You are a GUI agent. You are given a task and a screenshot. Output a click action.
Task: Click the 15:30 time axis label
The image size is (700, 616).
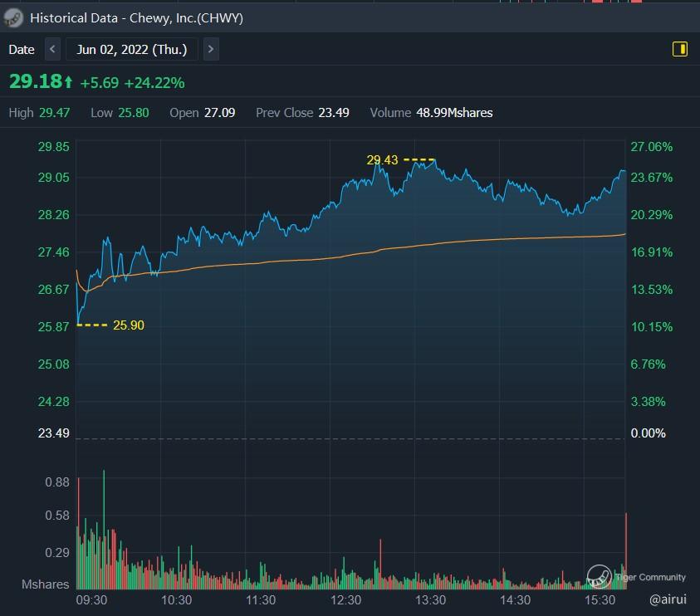[x=600, y=600]
